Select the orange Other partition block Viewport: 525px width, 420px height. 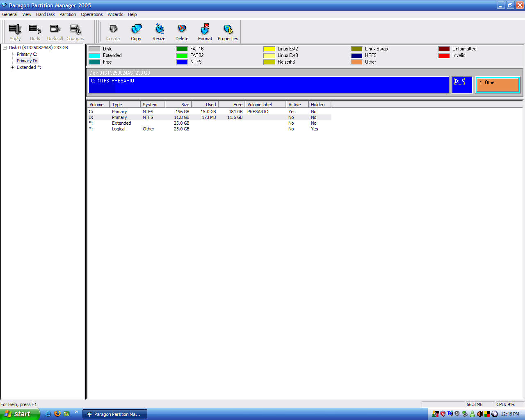(498, 85)
